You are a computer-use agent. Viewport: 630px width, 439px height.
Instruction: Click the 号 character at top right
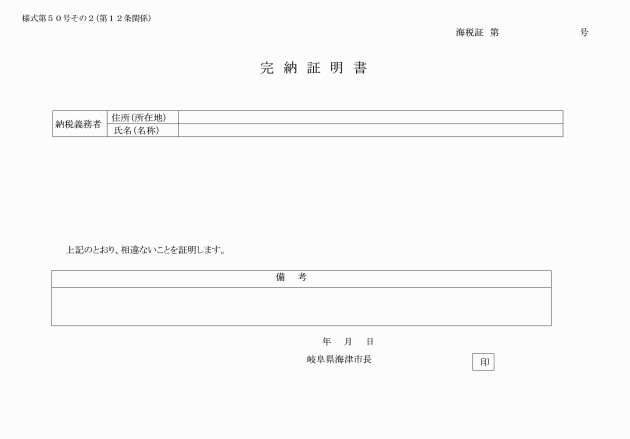click(584, 33)
